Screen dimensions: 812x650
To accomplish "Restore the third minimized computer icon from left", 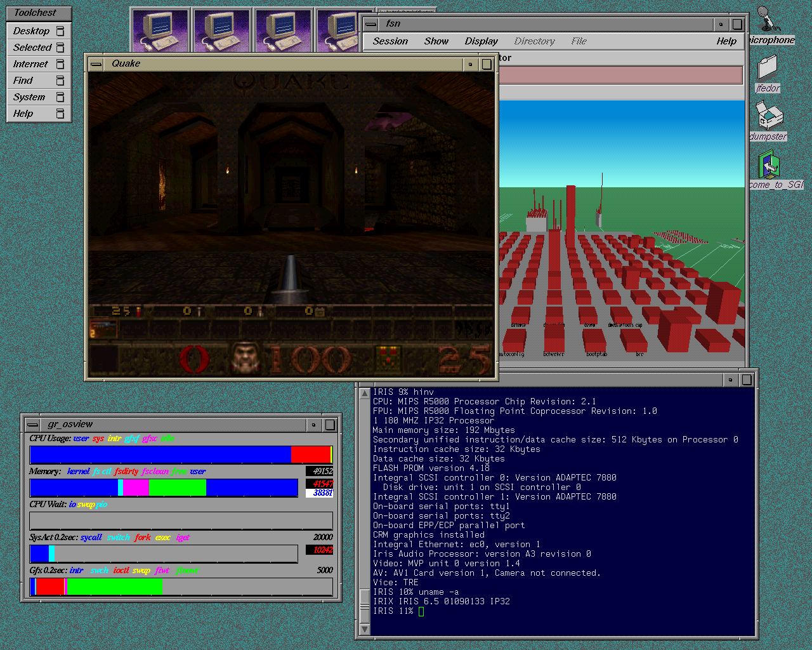I will point(283,30).
